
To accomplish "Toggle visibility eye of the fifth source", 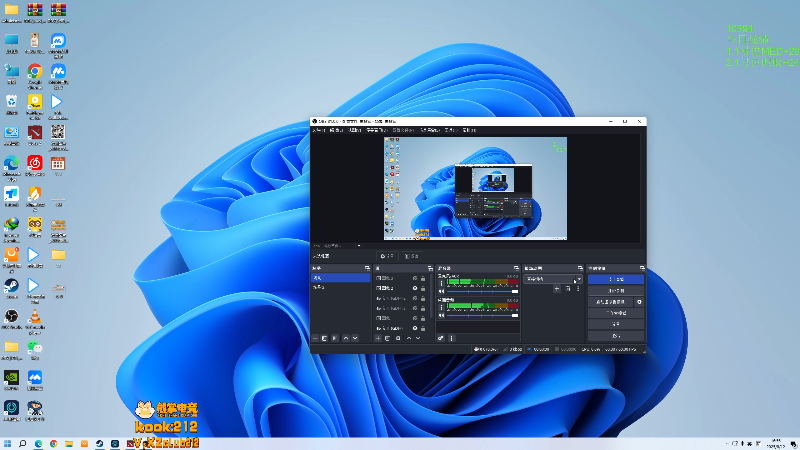I will [415, 318].
